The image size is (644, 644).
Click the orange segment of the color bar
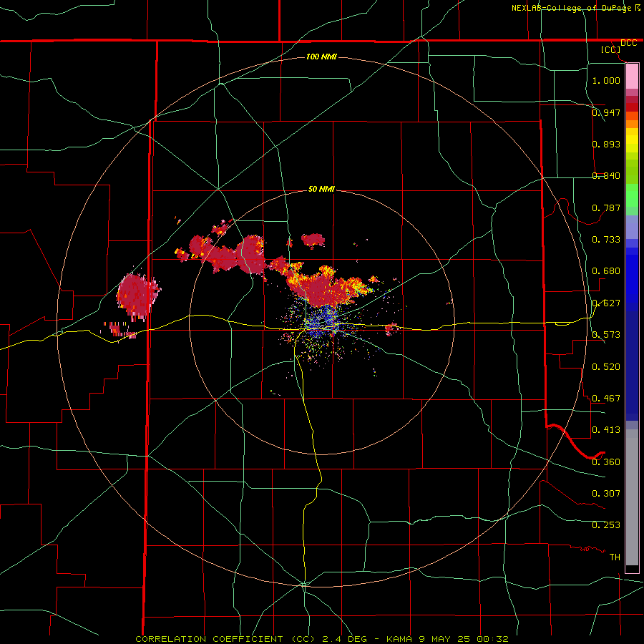click(x=632, y=120)
